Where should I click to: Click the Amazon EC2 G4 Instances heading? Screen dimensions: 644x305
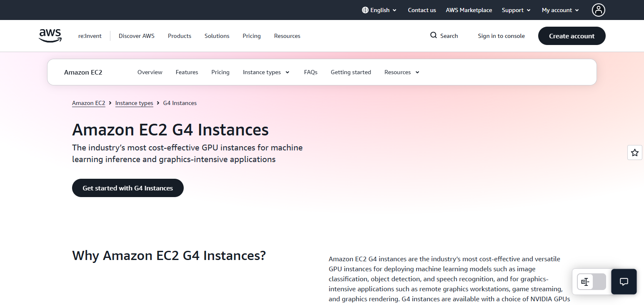pyautogui.click(x=170, y=130)
